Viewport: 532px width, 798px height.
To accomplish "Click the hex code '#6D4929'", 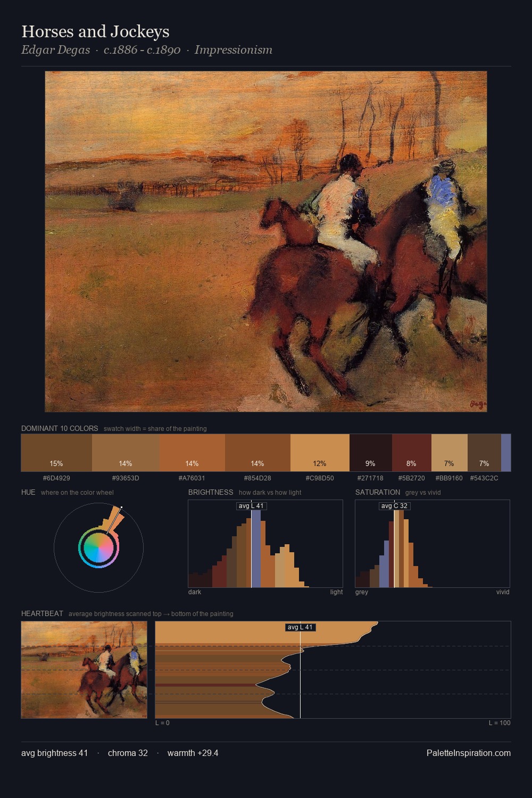I will click(x=56, y=478).
